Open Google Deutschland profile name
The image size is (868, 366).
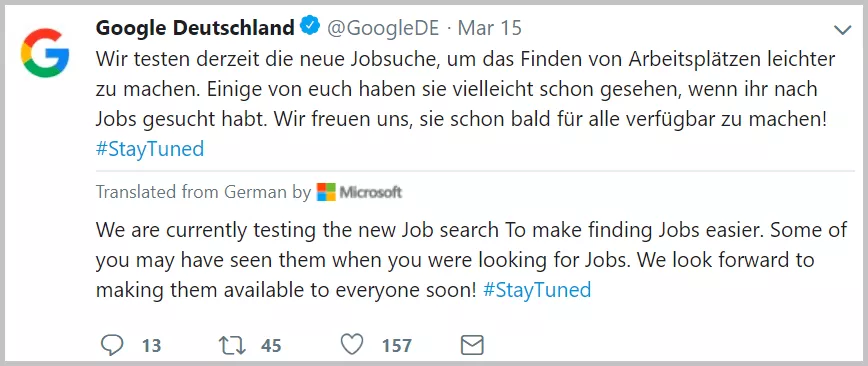(195, 27)
